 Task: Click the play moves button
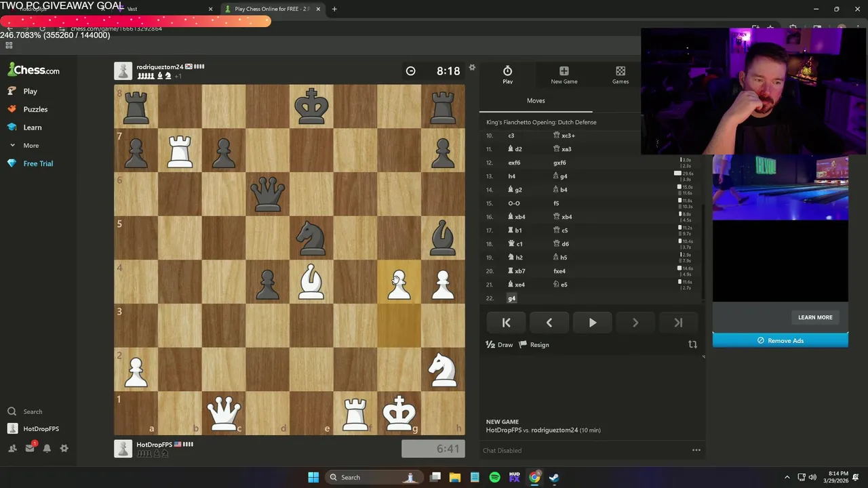point(592,323)
